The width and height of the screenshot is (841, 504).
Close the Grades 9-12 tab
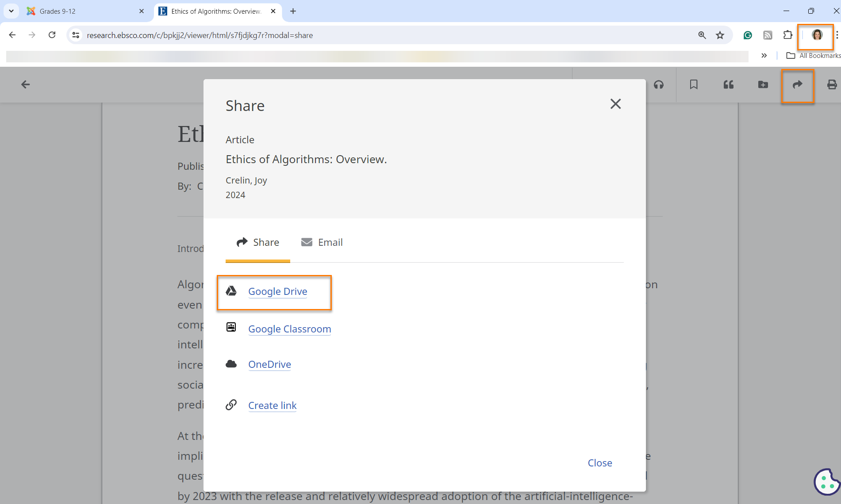coord(142,11)
